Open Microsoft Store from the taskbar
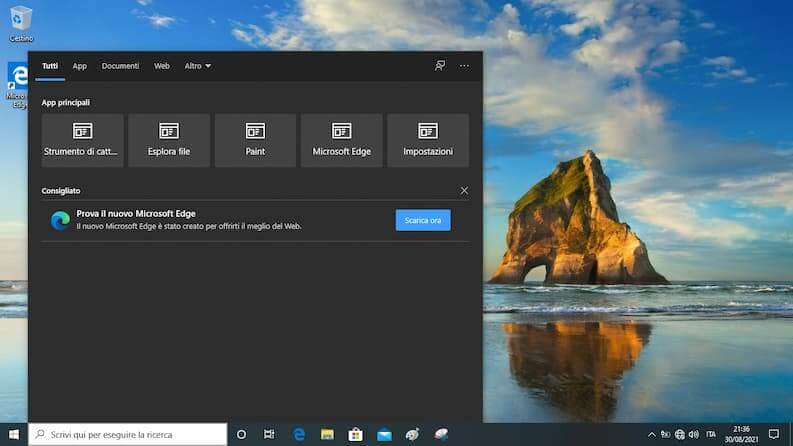 click(x=356, y=434)
